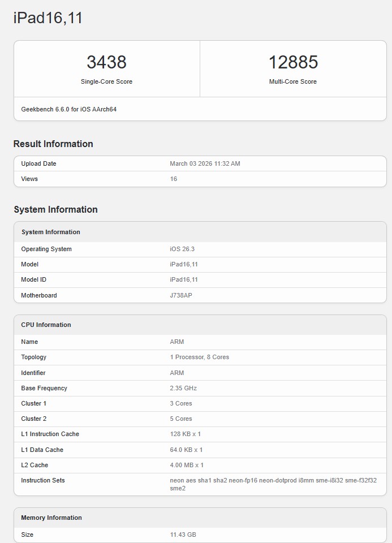Click the iPad16,11 page title heading

48,18
